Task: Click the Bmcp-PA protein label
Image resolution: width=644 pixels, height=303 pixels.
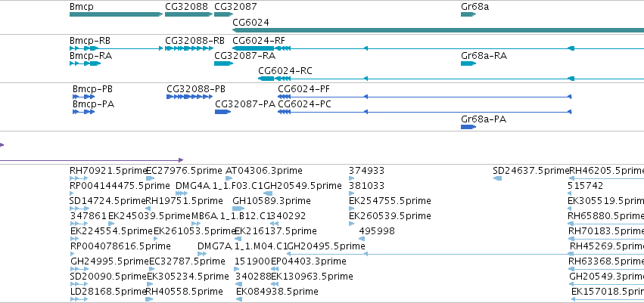Action: coord(93,104)
